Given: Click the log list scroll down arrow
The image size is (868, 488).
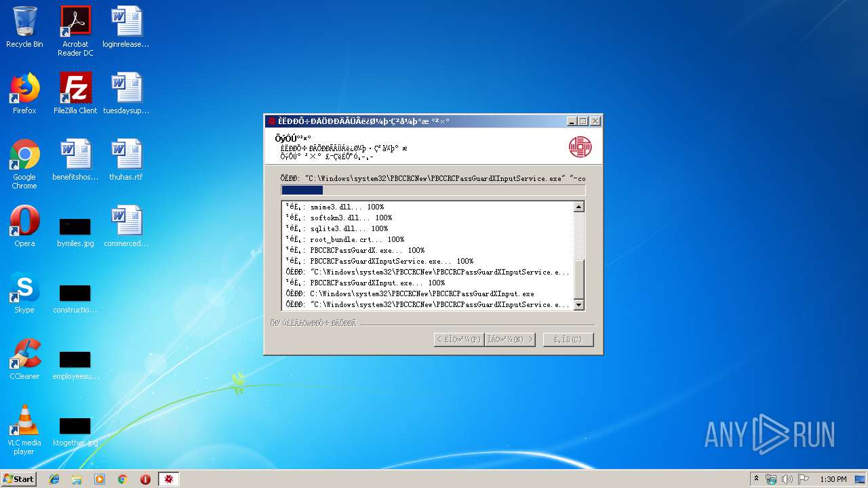Looking at the screenshot, I should click(x=579, y=305).
